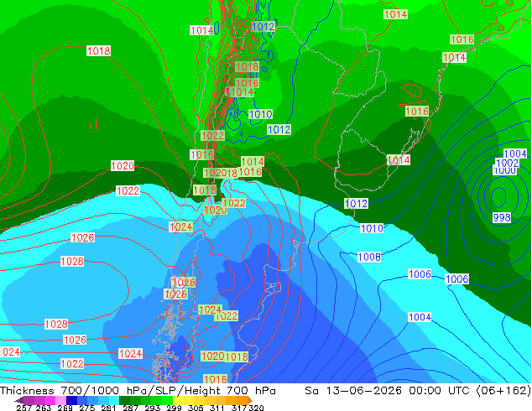This screenshot has height=411, width=532.
Task: Click legend value 281
Action: coord(108,408)
